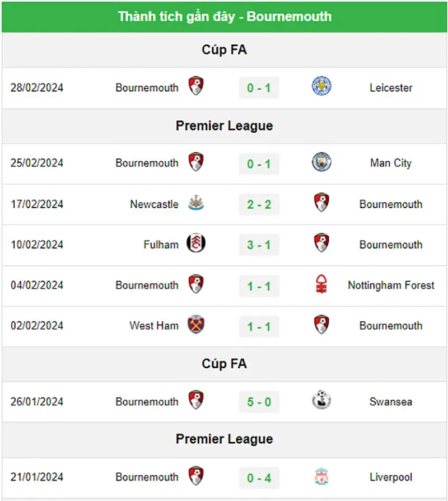Image resolution: width=448 pixels, height=501 pixels.
Task: Open the 0 - 1 score against Leicester
Action: click(x=259, y=88)
